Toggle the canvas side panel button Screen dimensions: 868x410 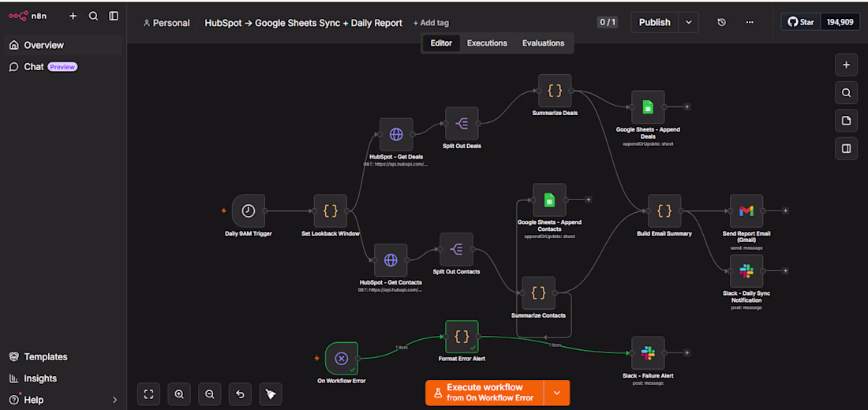(846, 148)
